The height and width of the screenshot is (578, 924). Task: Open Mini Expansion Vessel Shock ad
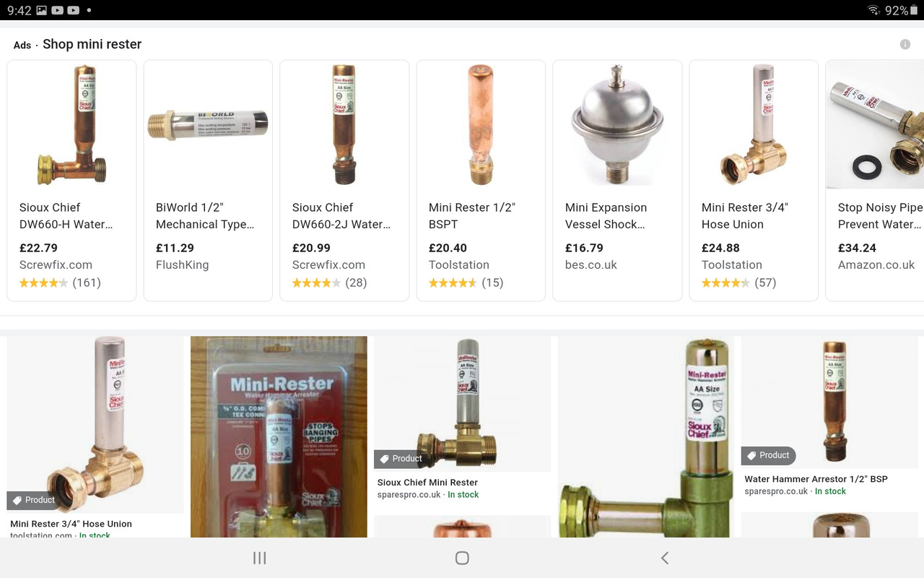(x=617, y=180)
